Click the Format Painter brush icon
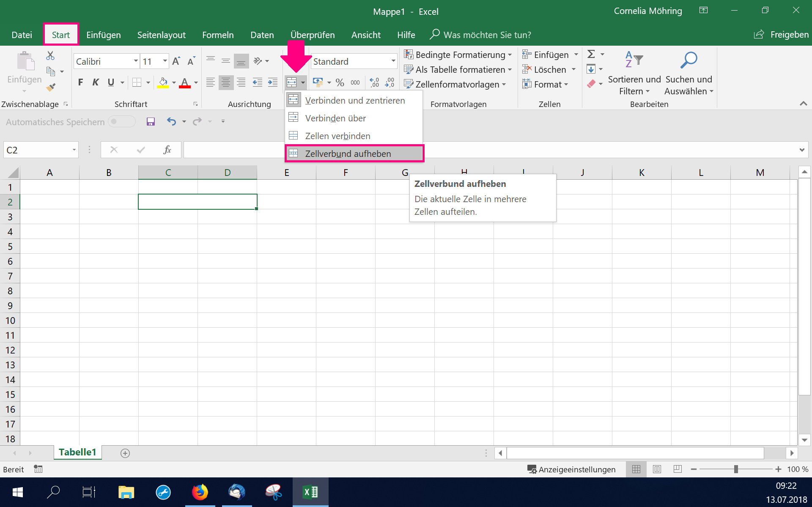Image resolution: width=812 pixels, height=507 pixels. coord(51,88)
